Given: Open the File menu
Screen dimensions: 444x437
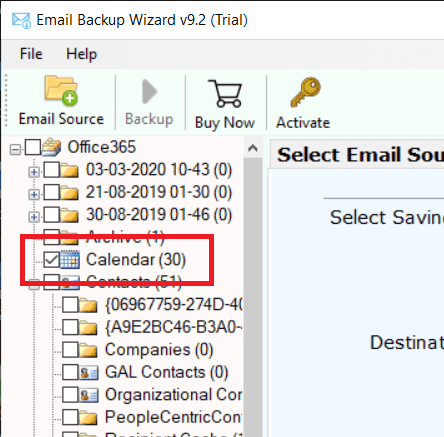Looking at the screenshot, I should 31,54.
